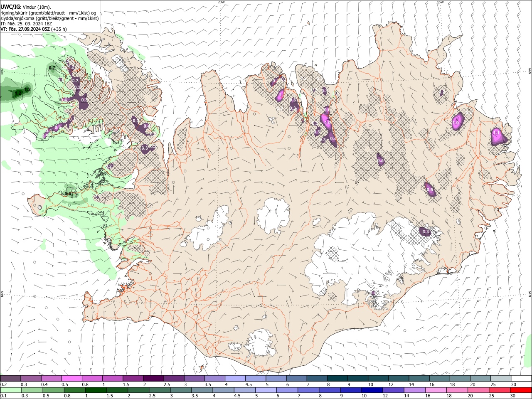Click the 'VT: Fös. 27.09.2024 05Z (+35 h)' line
Image resolution: width=532 pixels, height=399 pixels.
click(x=34, y=29)
